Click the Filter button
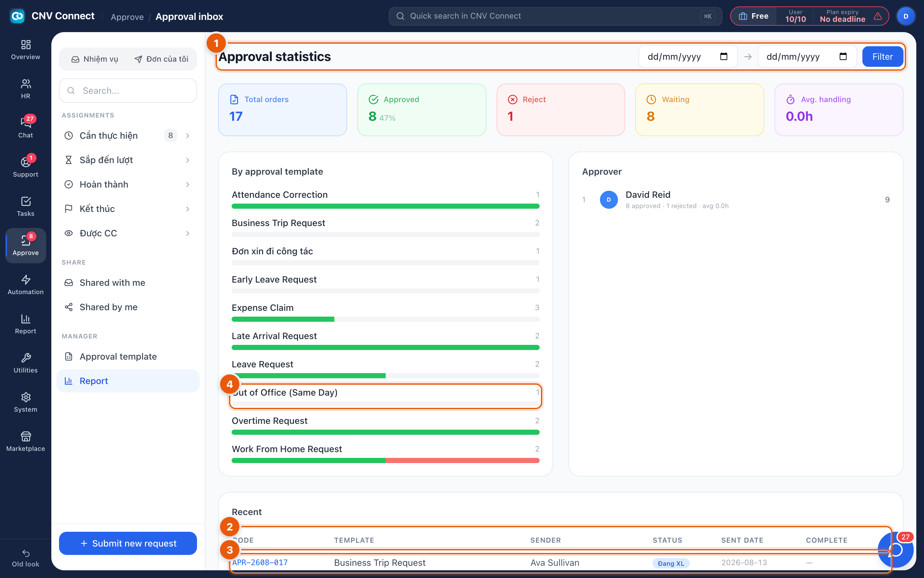This screenshot has height=578, width=924. 882,57
